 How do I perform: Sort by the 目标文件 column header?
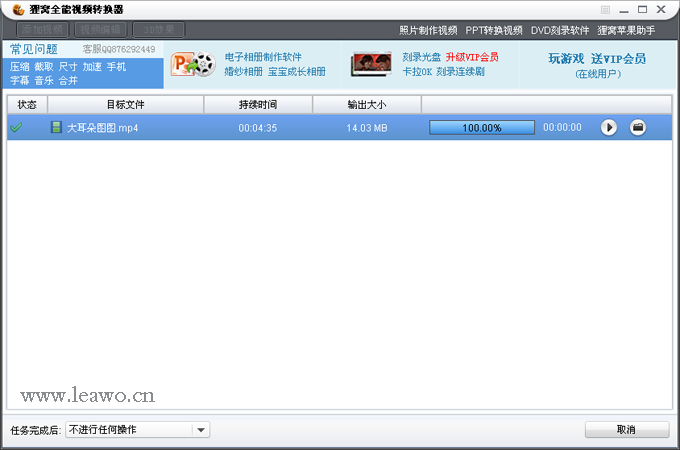pyautogui.click(x=126, y=104)
